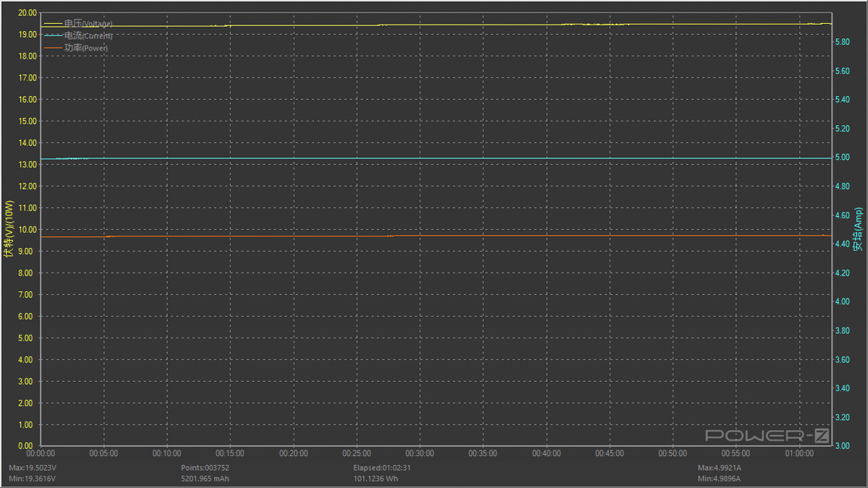Image resolution: width=868 pixels, height=488 pixels.
Task: Click the 5201.965 mAh capacity value
Action: (205, 479)
